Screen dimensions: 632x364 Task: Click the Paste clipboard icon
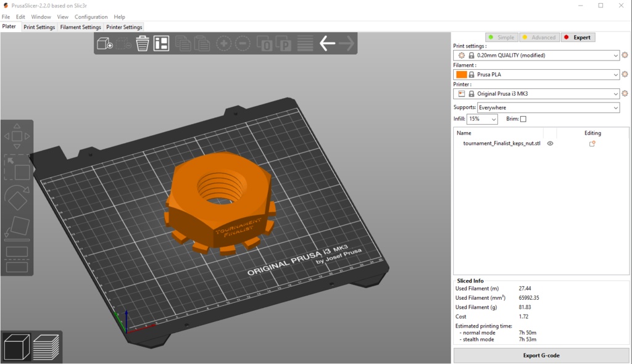(x=202, y=44)
